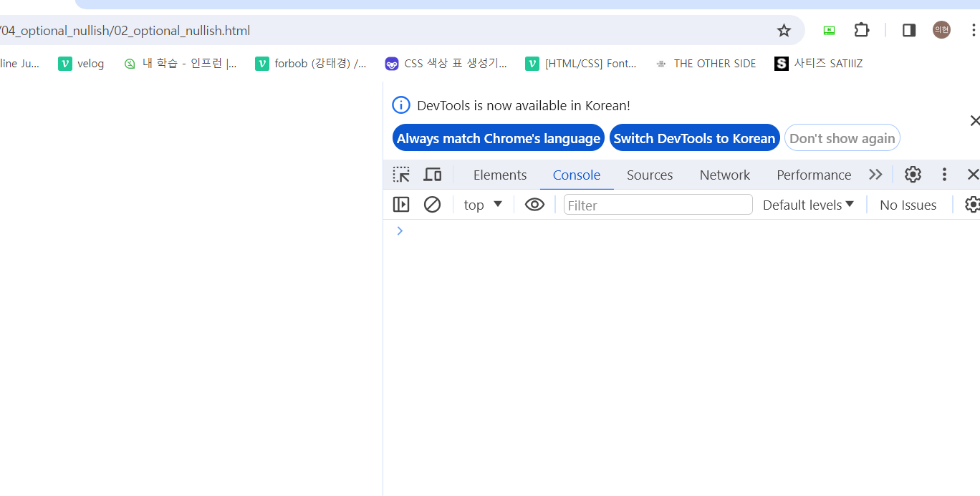Open the forbob (강태경) bookmark
This screenshot has width=980, height=496.
point(311,64)
